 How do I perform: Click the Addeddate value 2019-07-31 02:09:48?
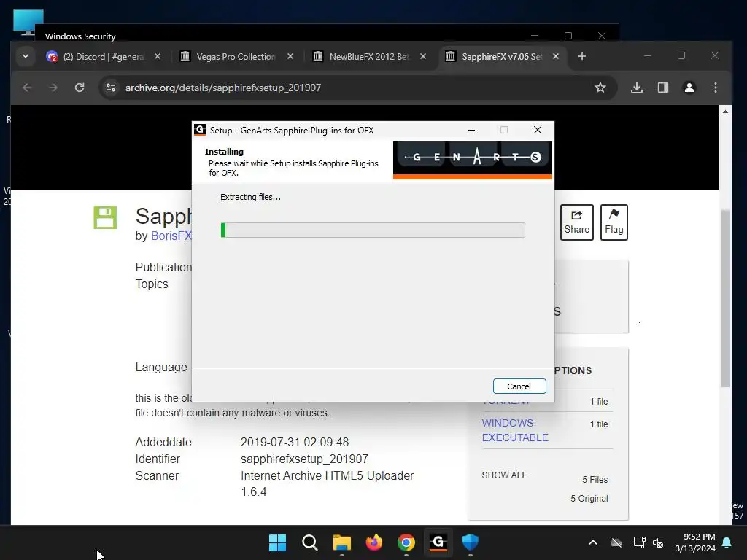[x=295, y=442]
